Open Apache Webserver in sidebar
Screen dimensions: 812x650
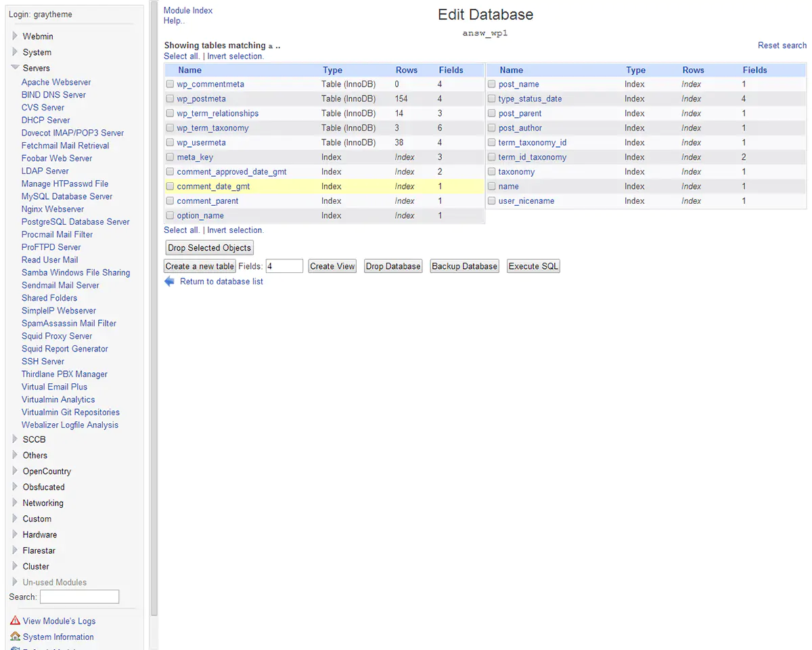55,82
